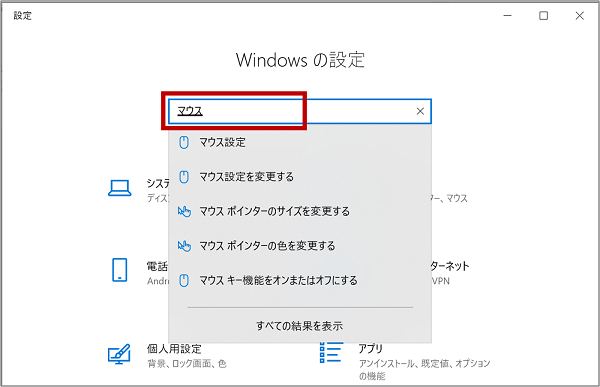Click the 背景、ロック画面、色 description text

click(187, 364)
